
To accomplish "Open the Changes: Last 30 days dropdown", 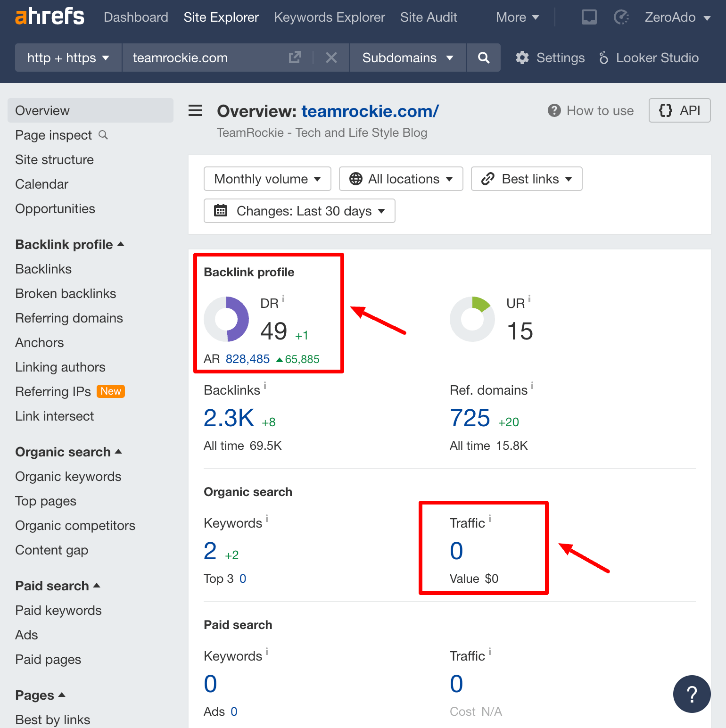I will (x=299, y=211).
